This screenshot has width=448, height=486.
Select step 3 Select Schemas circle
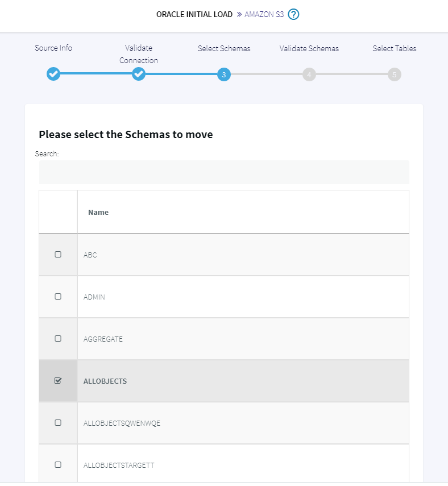224,74
